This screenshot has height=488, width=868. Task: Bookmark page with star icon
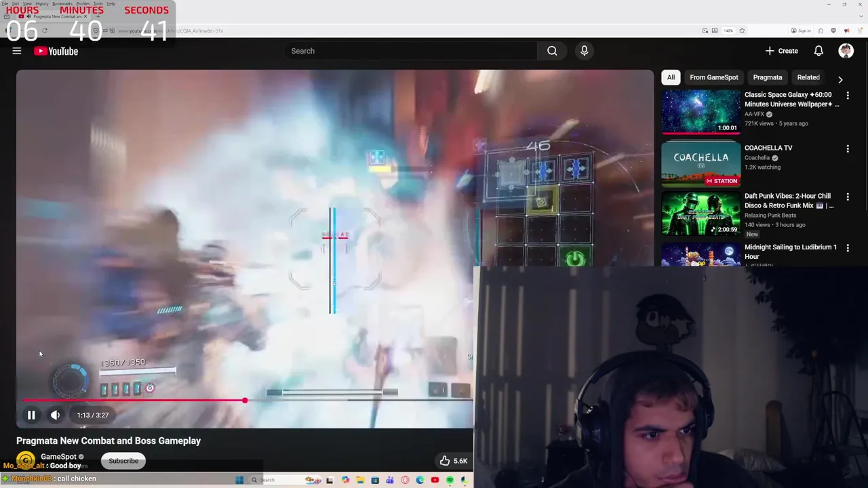[x=742, y=30]
